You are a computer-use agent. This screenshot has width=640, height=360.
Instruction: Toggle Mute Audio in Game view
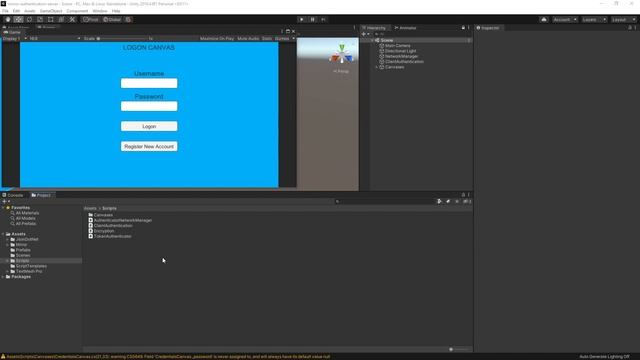pos(248,38)
